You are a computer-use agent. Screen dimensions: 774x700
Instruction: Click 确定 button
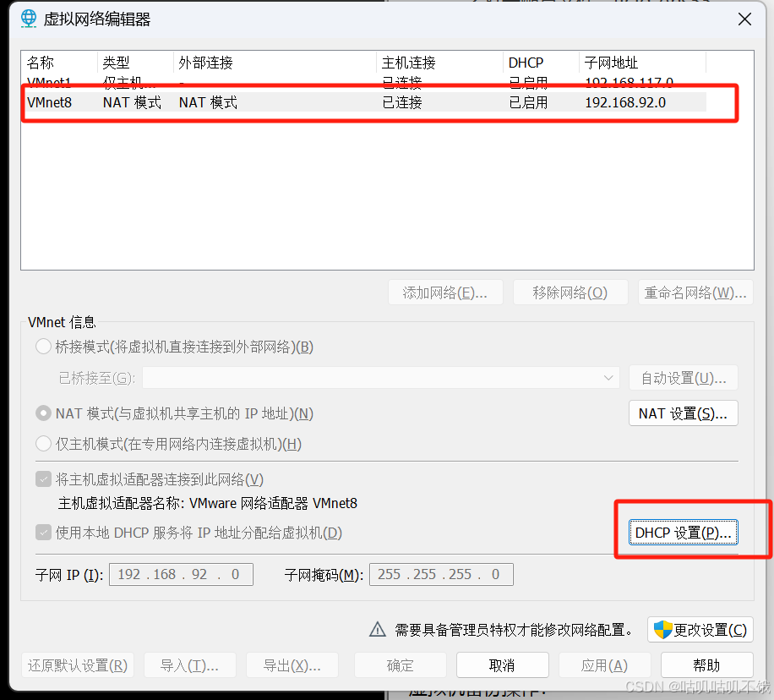[x=400, y=665]
